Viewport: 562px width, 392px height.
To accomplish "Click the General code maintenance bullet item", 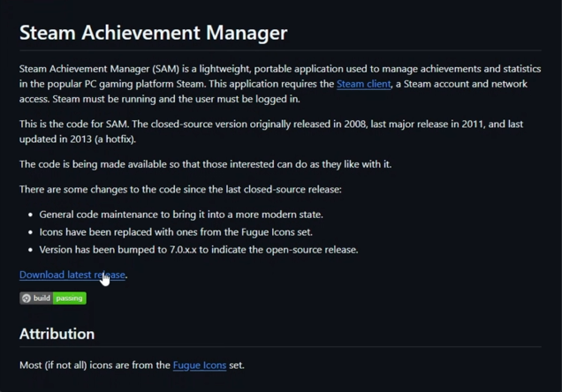I will coord(181,215).
